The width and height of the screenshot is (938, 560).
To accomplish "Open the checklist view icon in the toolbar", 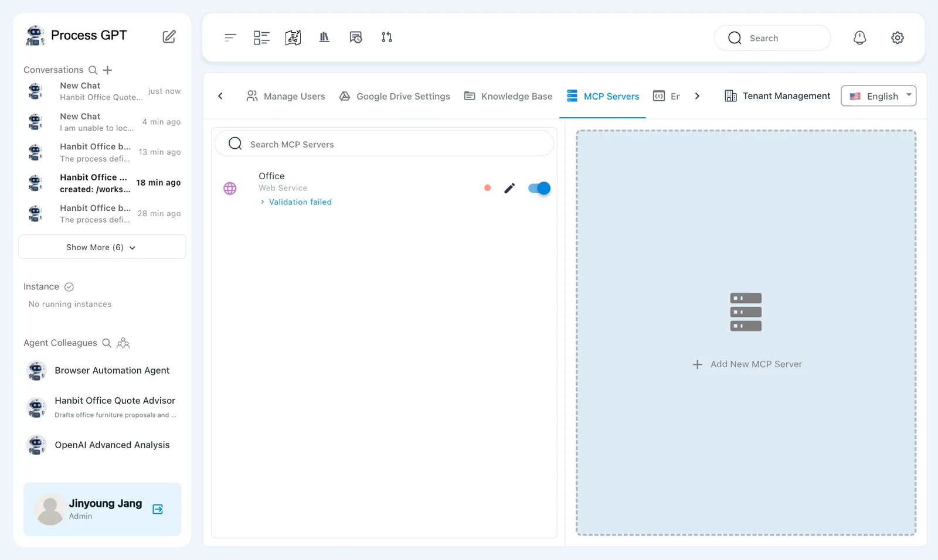I will click(261, 37).
